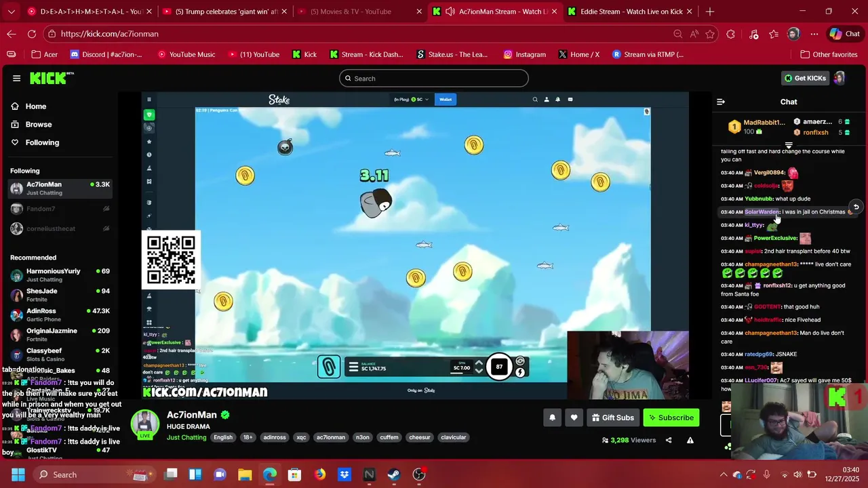
Task: Click the Microsoft Store taskbar icon
Action: (294, 474)
